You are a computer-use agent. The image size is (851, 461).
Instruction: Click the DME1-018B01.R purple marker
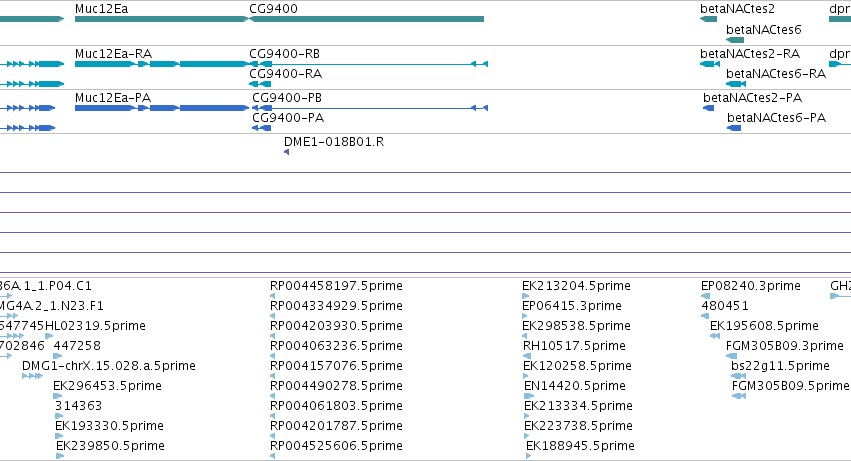tap(287, 152)
